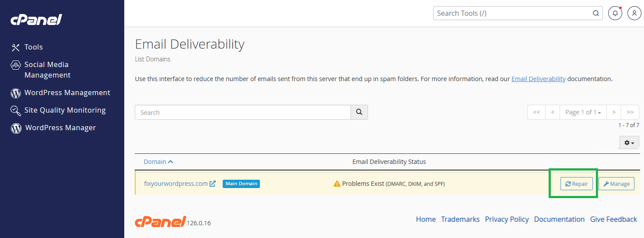Click the 1 - 7 of 7 count text
This screenshot has width=644, height=238.
click(629, 125)
